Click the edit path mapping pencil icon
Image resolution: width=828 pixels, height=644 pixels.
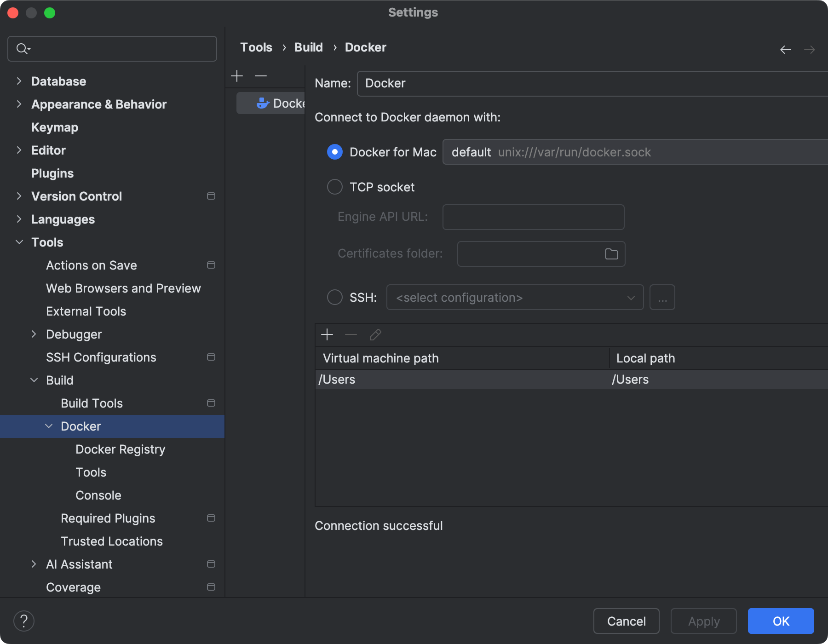[x=375, y=334]
